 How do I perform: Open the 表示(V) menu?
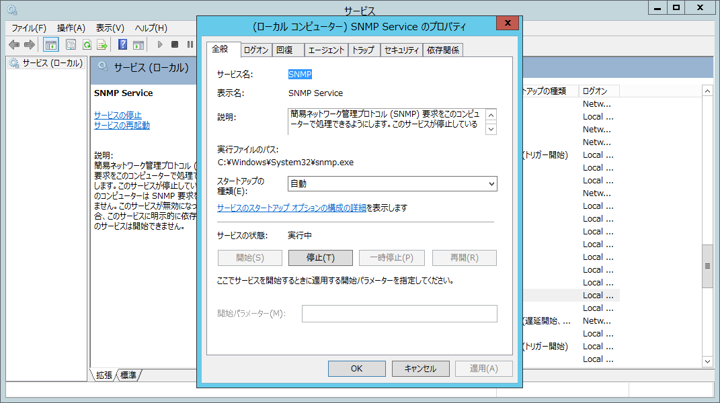110,28
